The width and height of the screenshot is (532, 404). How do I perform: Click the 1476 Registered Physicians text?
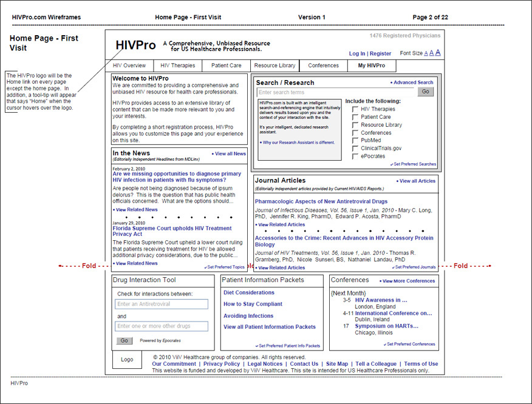[405, 36]
